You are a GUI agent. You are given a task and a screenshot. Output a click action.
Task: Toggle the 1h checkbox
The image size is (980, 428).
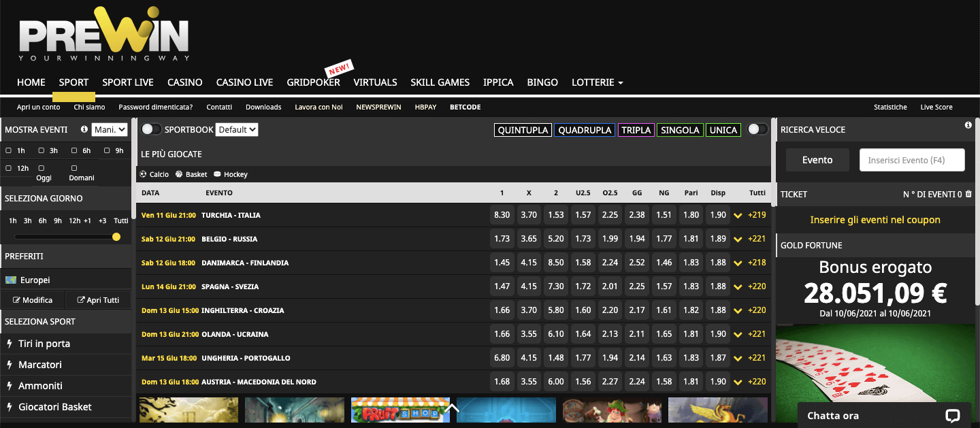click(x=8, y=150)
